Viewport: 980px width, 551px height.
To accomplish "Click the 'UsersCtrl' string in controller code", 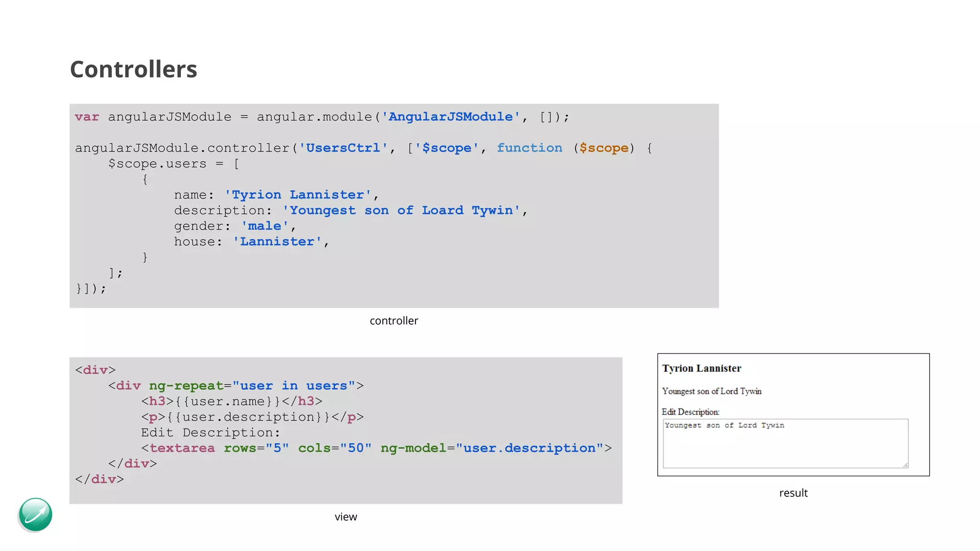I will (343, 148).
